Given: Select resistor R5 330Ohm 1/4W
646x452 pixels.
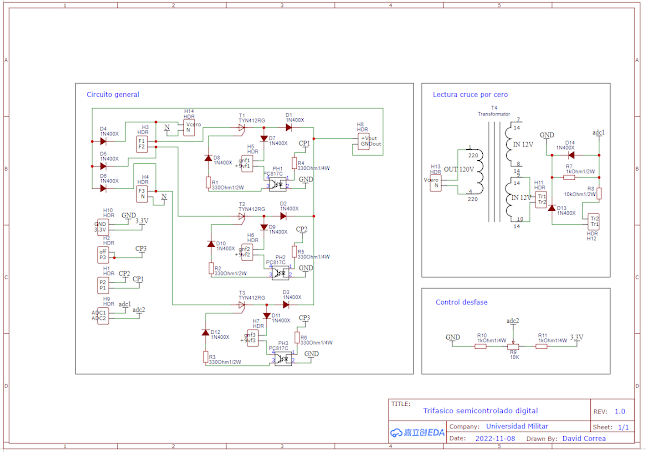Looking at the screenshot, I should coord(295,251).
